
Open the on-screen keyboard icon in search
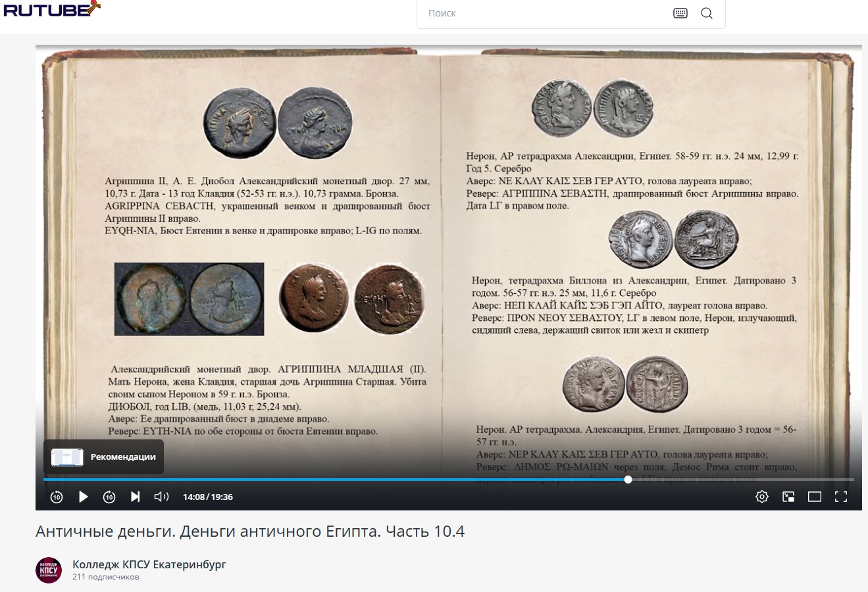(x=680, y=13)
